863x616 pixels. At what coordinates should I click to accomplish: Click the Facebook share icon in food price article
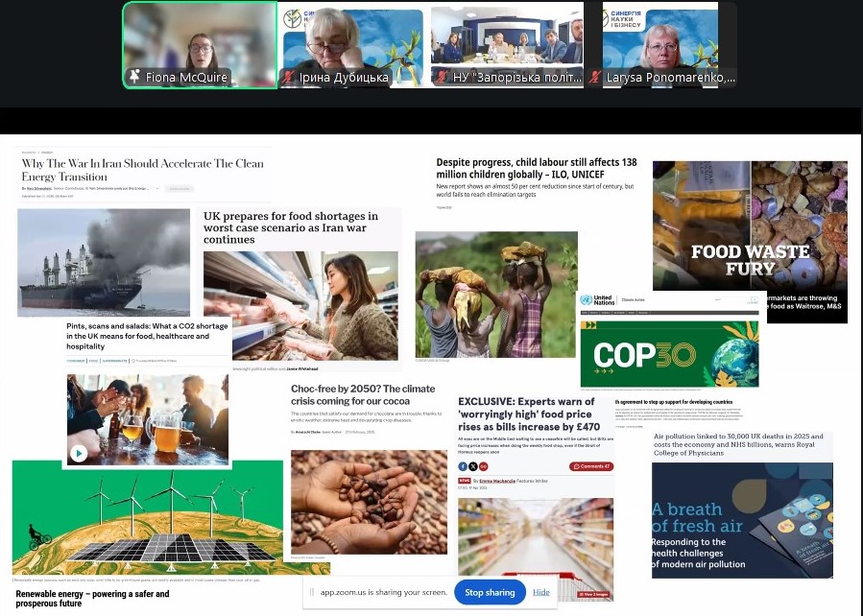[x=464, y=467]
